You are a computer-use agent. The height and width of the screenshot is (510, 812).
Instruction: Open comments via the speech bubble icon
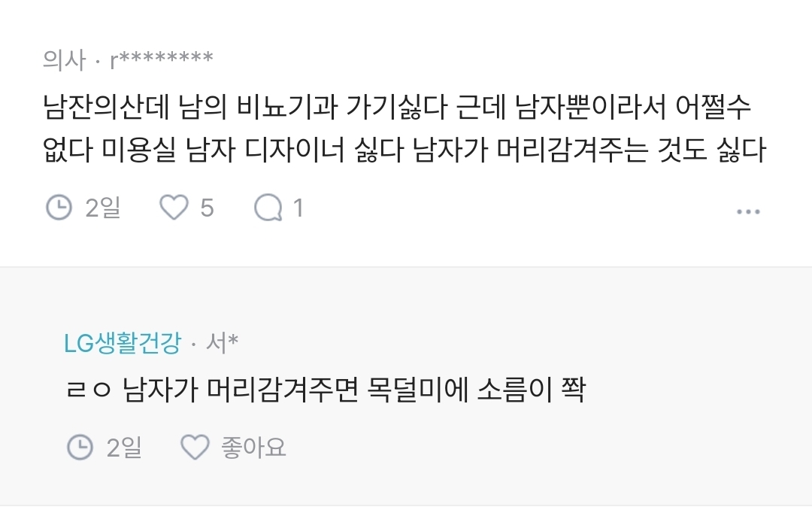(268, 207)
